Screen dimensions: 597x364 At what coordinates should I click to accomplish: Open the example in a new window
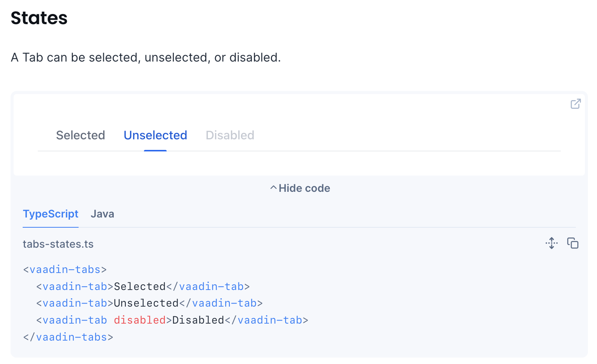point(575,104)
